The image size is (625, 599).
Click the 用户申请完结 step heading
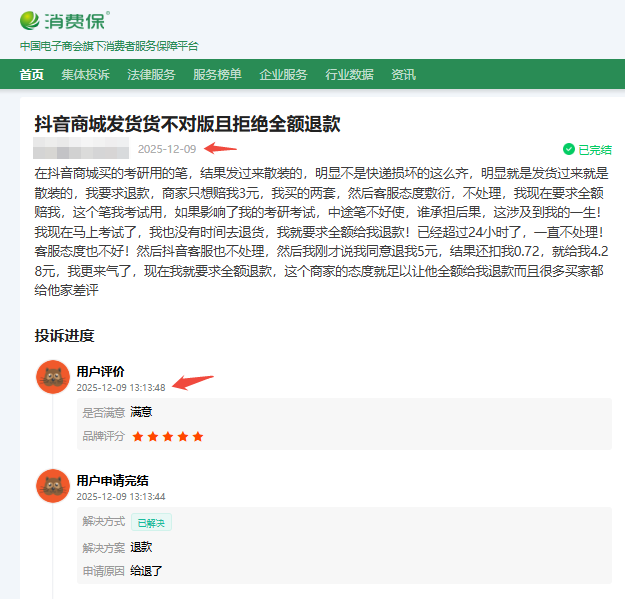113,480
